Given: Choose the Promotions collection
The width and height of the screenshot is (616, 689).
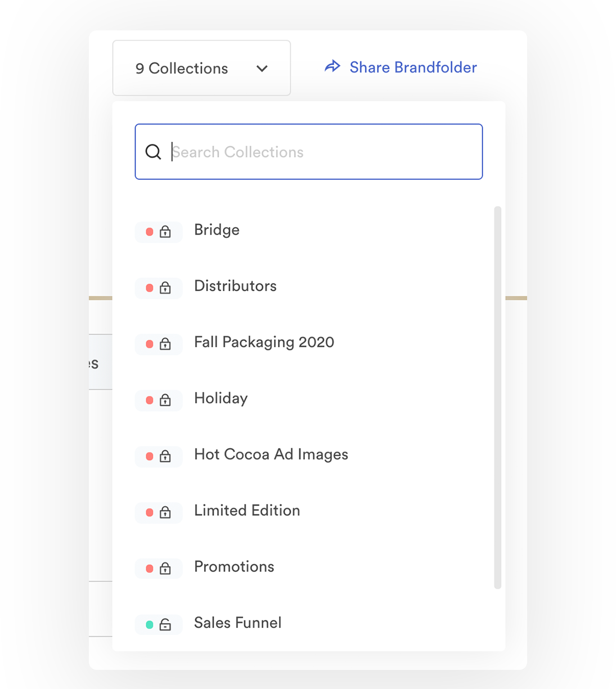Looking at the screenshot, I should click(x=234, y=567).
